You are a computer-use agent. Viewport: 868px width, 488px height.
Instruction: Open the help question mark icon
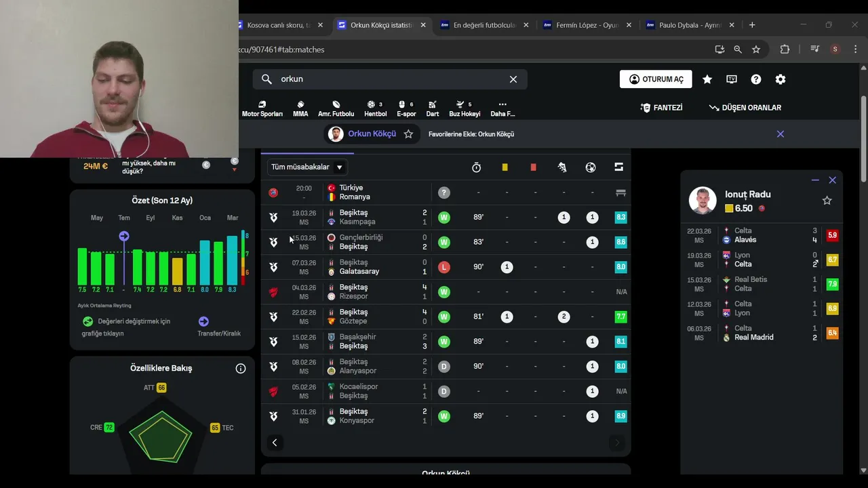tap(756, 79)
